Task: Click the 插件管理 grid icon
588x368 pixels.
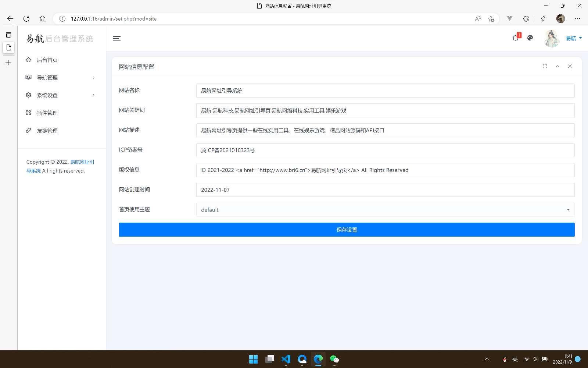Action: click(29, 113)
